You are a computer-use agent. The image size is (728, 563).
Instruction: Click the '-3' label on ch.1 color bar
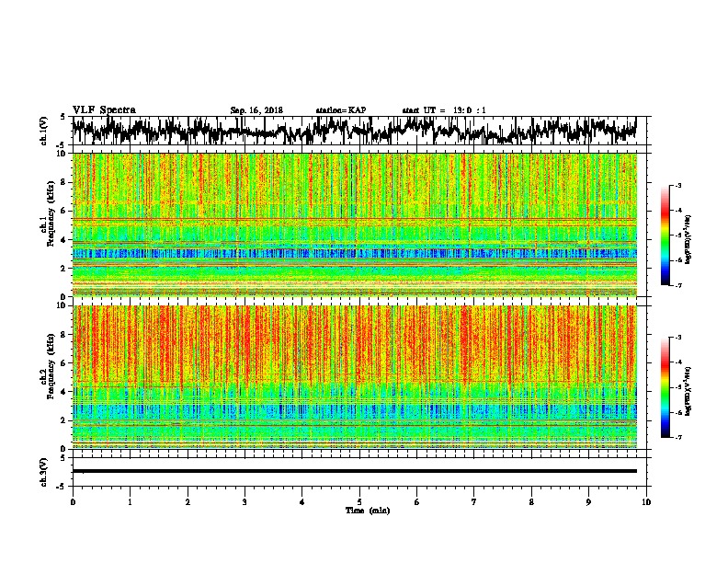click(678, 185)
